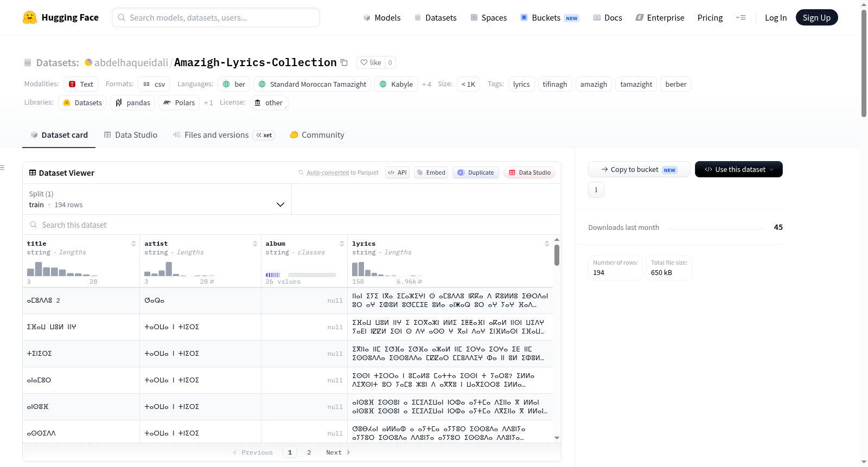This screenshot has width=868, height=467.
Task: Open the Use this dataset dropdown
Action: [x=739, y=169]
